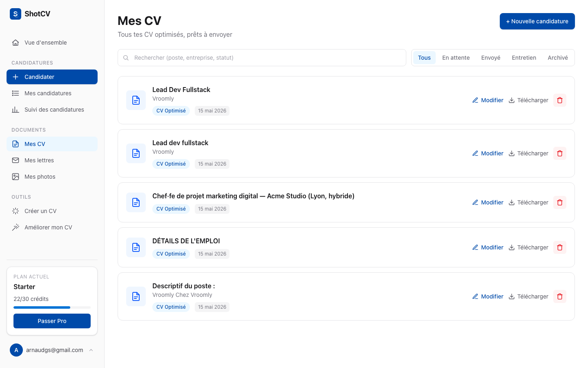Click Passer Pro upgrade button
588x368 pixels.
point(52,321)
